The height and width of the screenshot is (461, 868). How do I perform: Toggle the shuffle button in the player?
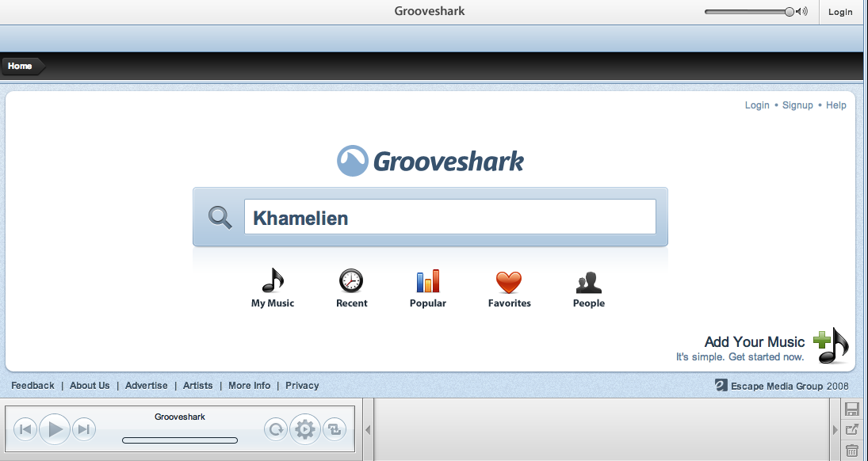335,429
